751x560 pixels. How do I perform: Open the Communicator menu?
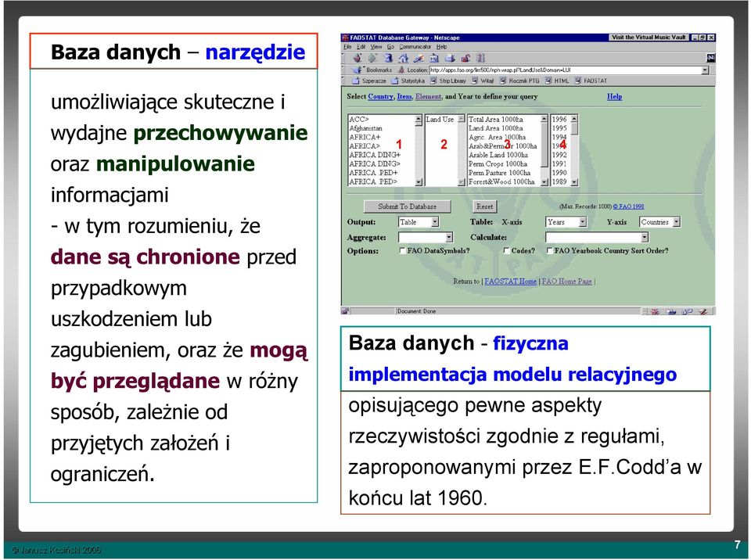pyautogui.click(x=415, y=47)
